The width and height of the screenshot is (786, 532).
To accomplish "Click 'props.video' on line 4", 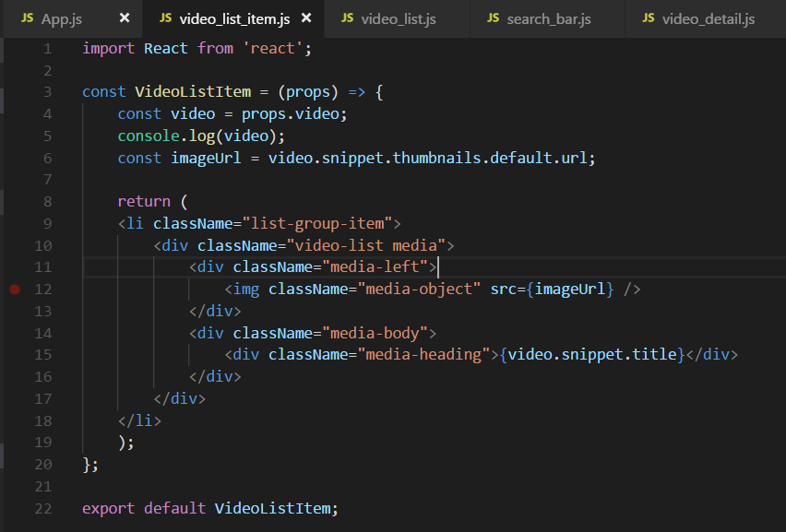I will pyautogui.click(x=291, y=114).
